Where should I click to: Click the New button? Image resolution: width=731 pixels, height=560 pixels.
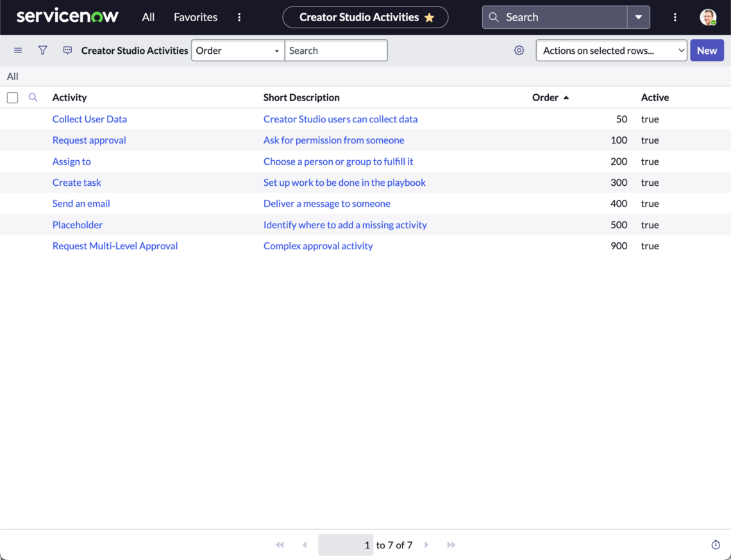coord(707,51)
